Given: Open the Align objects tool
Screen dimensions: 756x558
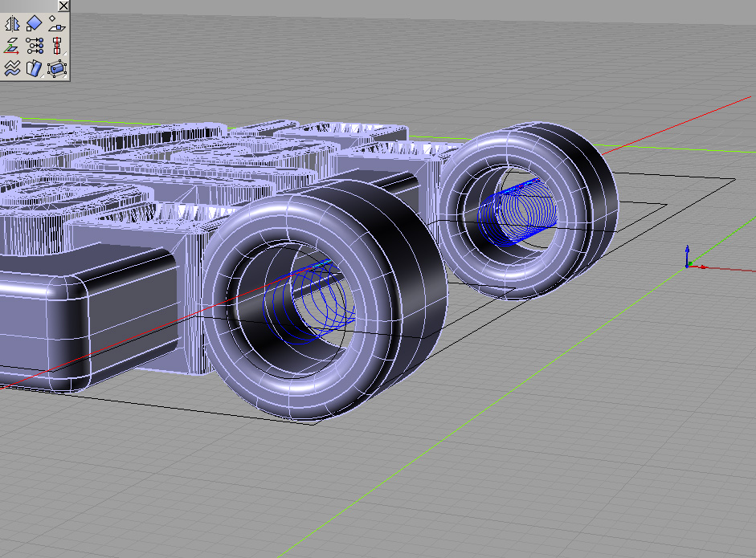Looking at the screenshot, I should [56, 46].
